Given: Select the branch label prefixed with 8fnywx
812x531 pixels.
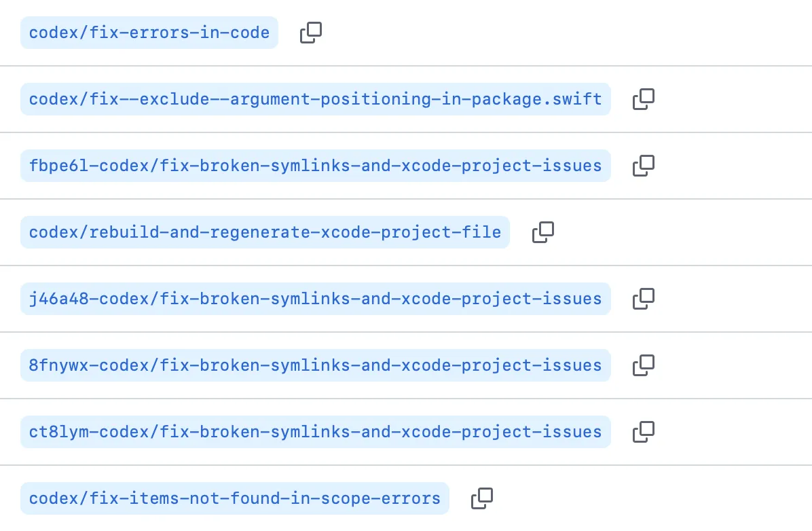Looking at the screenshot, I should tap(315, 365).
